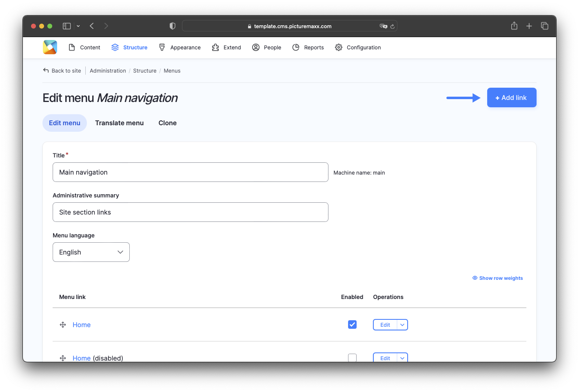This screenshot has height=392, width=579.
Task: Expand the sidebar options chevron
Action: pyautogui.click(x=78, y=26)
